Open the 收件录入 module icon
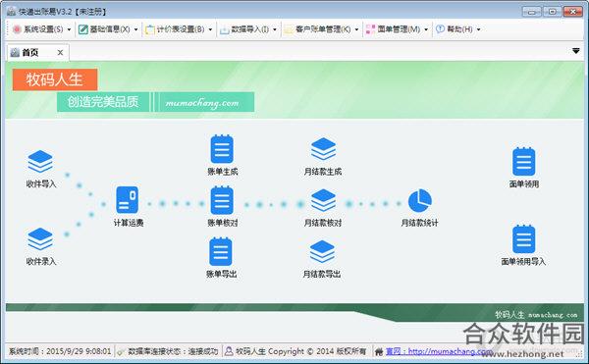Viewport: 589px width, 364px height. [x=40, y=238]
